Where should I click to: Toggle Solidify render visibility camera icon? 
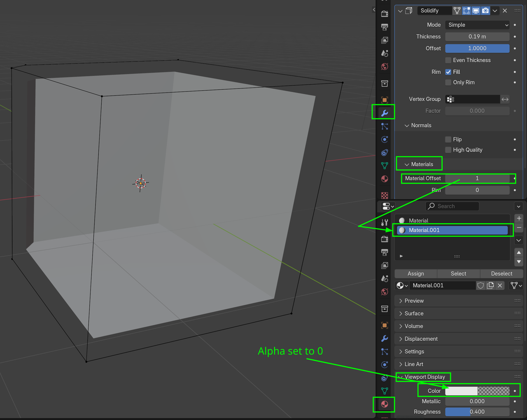pyautogui.click(x=485, y=11)
